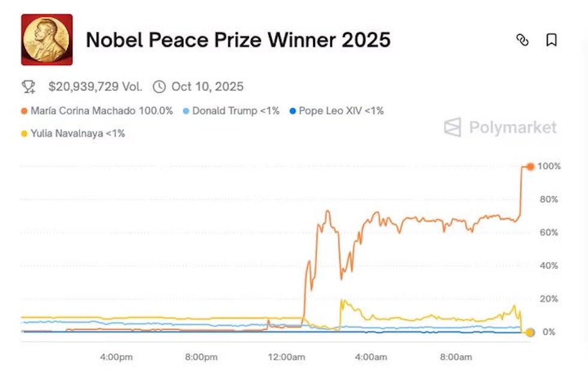Toggle the María Corina Machado series dot

coord(24,110)
